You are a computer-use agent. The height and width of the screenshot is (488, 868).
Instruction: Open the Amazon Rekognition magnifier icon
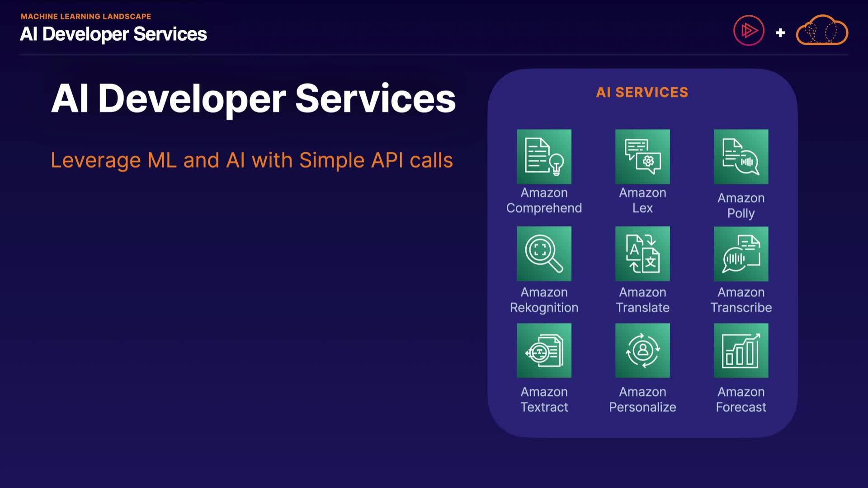tap(544, 253)
